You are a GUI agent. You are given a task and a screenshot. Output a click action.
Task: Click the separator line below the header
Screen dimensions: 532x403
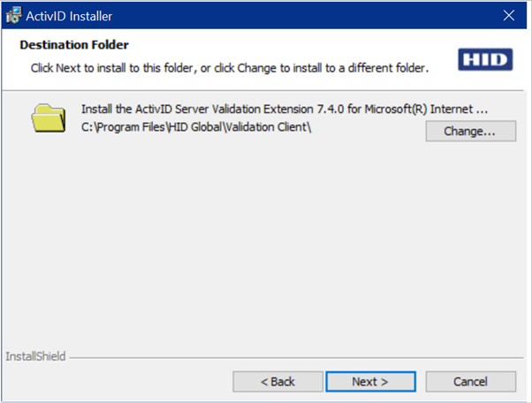263,90
